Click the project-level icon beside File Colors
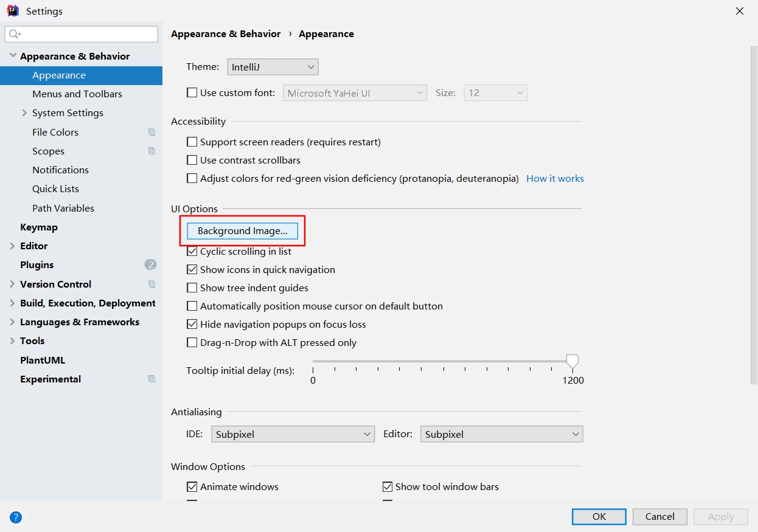This screenshot has width=758, height=532. pos(151,132)
